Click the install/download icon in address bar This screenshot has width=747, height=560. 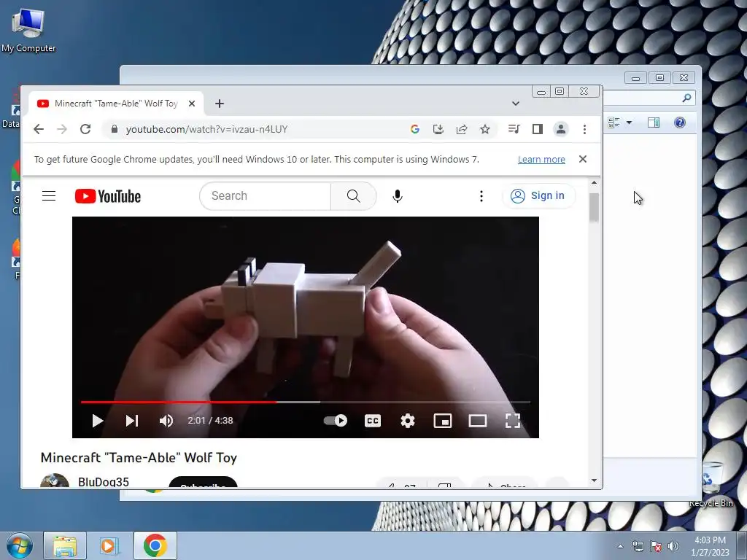(x=438, y=129)
